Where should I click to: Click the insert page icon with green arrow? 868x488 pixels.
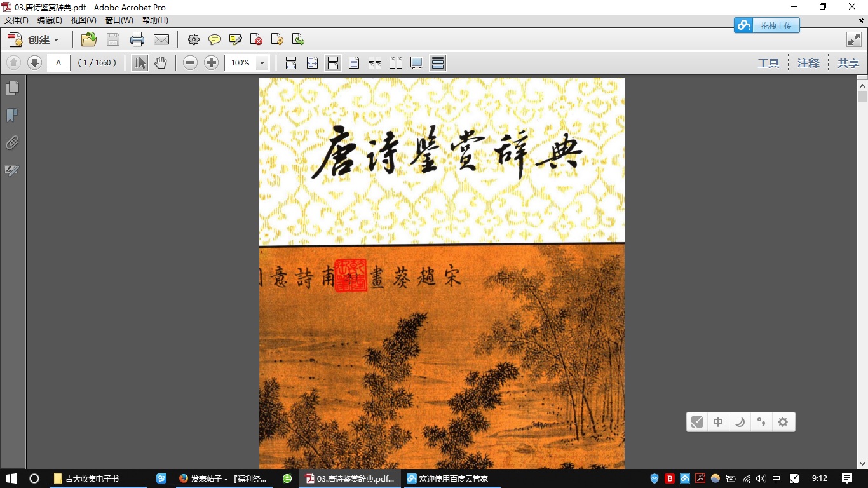298,39
